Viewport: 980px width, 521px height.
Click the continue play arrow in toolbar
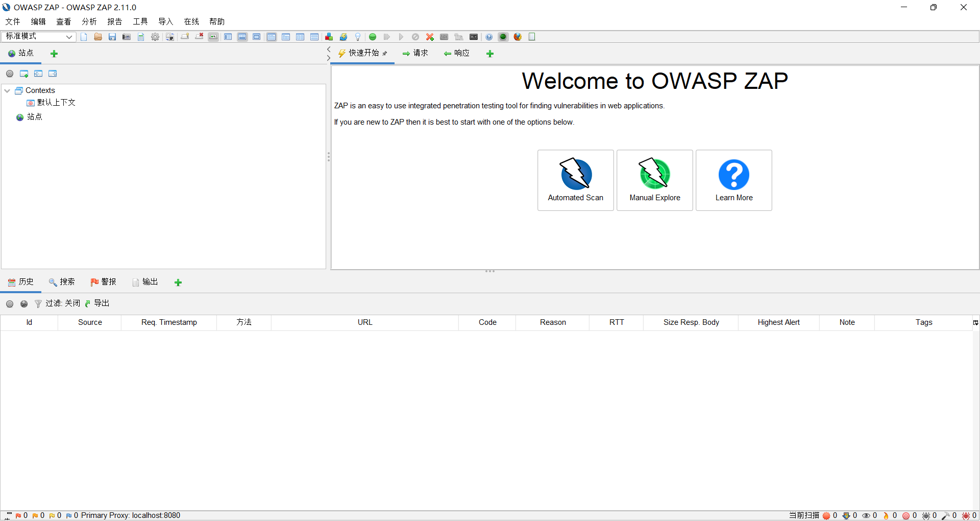(x=401, y=37)
